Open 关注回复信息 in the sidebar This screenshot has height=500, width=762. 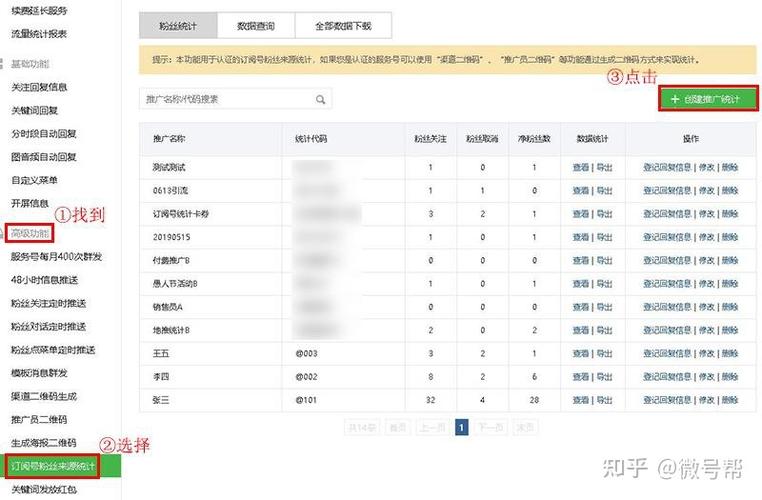tap(39, 87)
